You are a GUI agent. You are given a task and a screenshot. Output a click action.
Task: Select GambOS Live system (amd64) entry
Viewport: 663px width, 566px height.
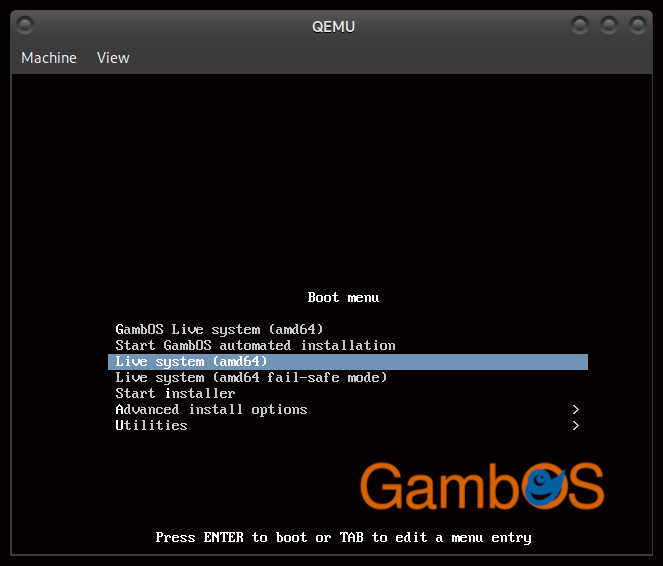pos(219,329)
